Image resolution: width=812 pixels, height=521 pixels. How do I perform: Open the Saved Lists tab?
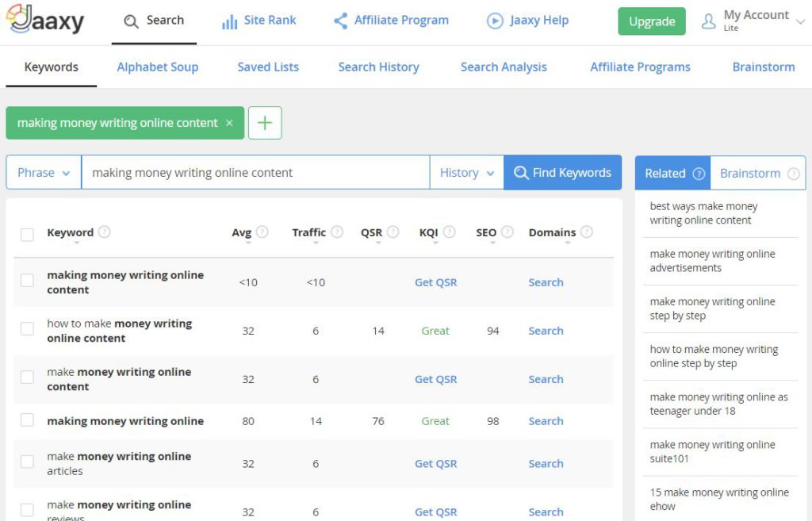click(268, 67)
